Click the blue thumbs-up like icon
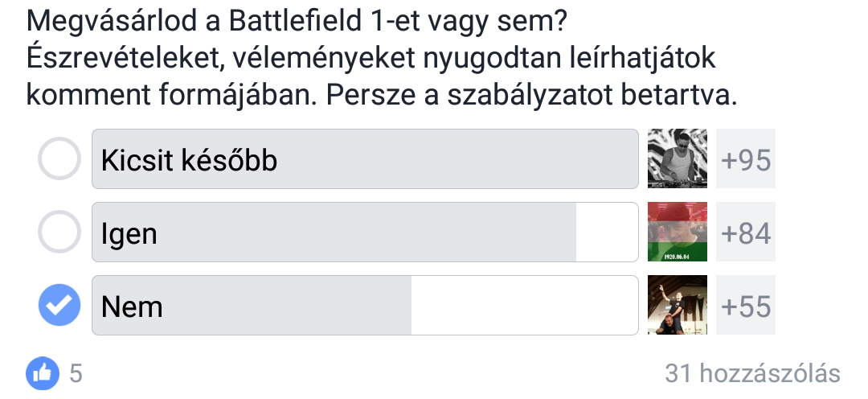Viewport: 868px width, 399px height. [x=42, y=373]
